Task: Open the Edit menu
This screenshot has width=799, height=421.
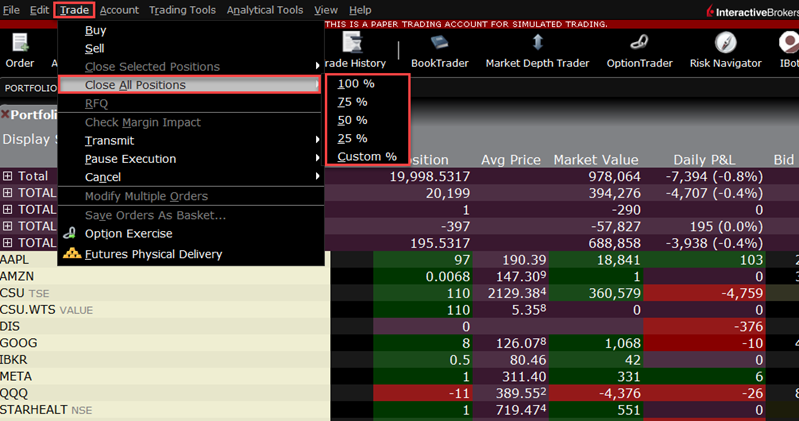Action: point(39,10)
